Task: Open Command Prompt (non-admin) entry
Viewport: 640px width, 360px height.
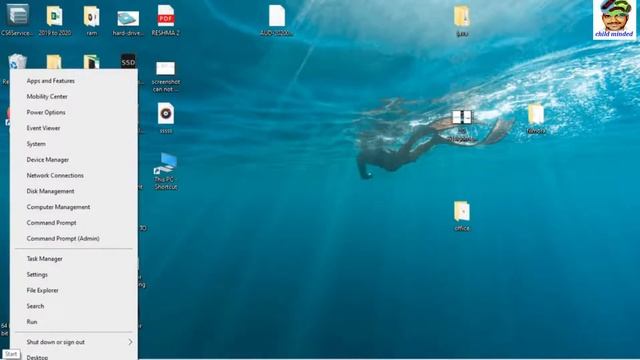Action: point(74,223)
